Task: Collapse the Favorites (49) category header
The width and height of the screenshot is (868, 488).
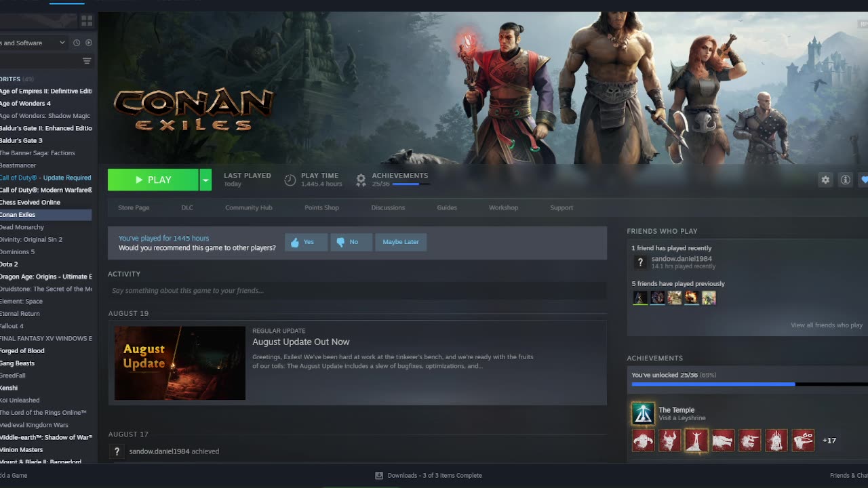Action: pyautogui.click(x=17, y=79)
